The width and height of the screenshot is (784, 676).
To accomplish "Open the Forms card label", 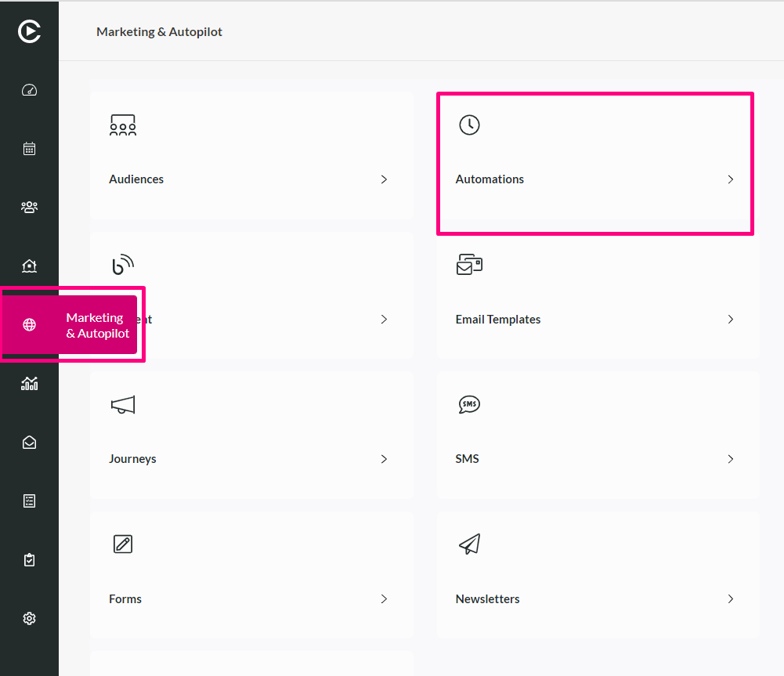I will point(125,599).
